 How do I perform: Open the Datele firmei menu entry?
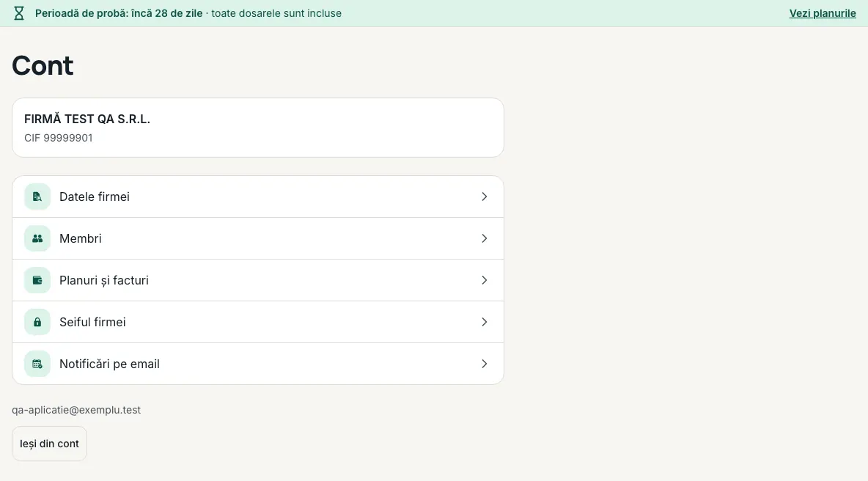[258, 197]
